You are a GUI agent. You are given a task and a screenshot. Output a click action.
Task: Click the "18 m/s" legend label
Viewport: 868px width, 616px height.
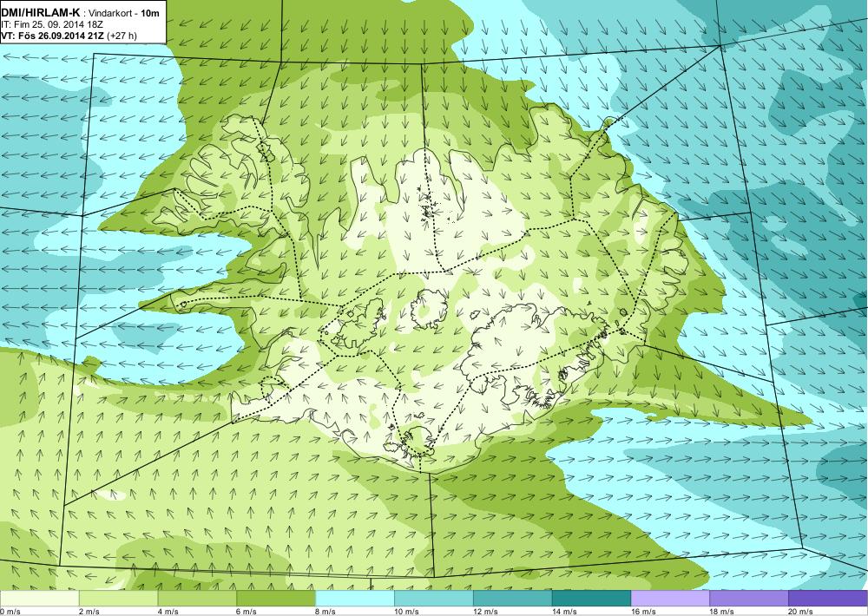[722, 611]
